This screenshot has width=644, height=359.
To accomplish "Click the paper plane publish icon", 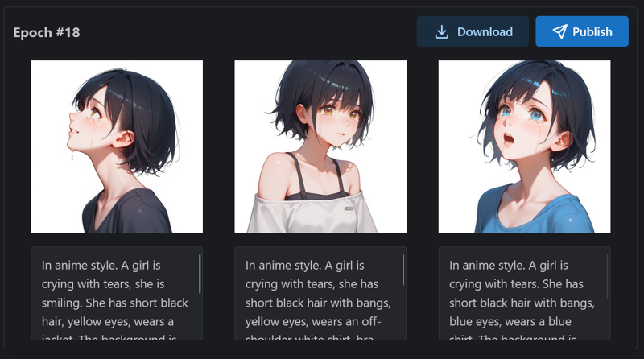I will pyautogui.click(x=559, y=31).
